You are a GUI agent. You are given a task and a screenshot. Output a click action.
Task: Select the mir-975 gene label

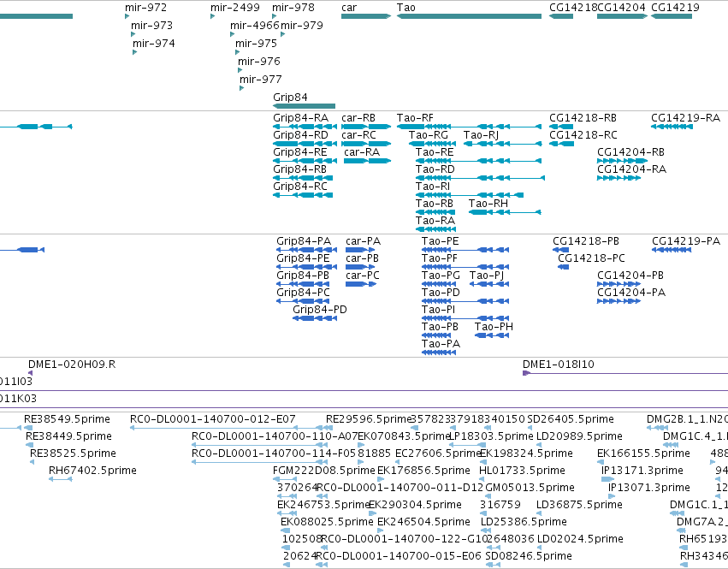(x=256, y=43)
